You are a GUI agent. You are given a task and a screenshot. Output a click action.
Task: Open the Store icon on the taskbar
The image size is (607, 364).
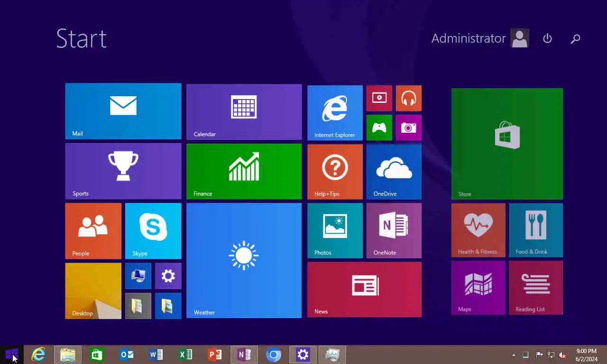97,355
